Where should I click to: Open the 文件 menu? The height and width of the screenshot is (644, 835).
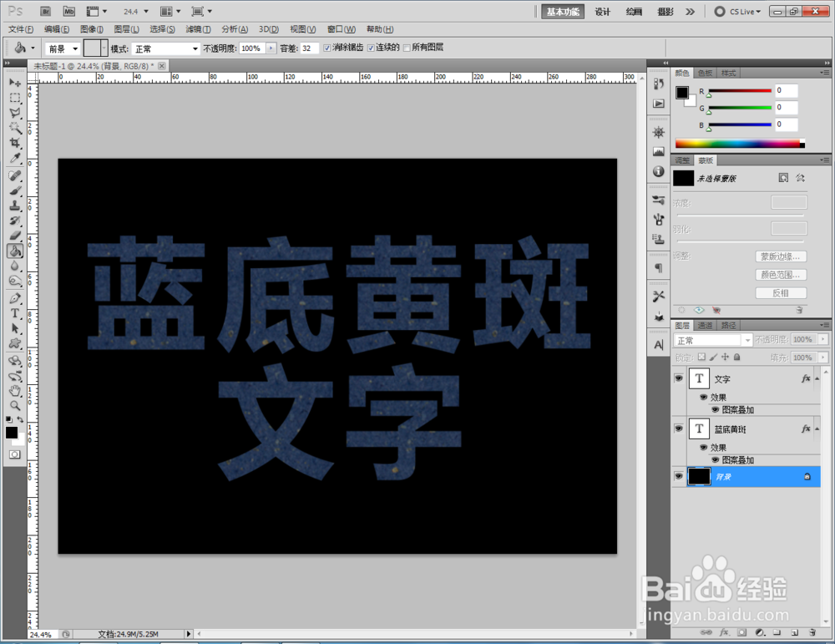point(21,29)
